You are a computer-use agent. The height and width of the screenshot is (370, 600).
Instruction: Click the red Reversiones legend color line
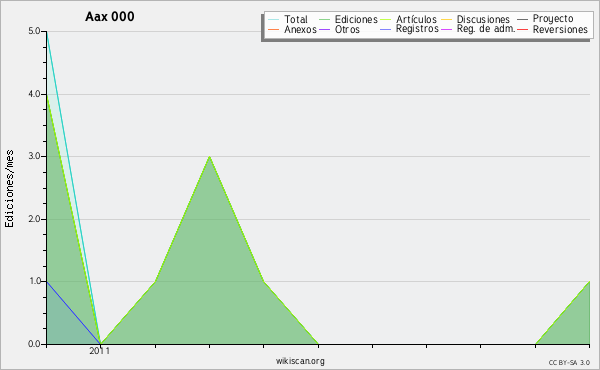coord(523,29)
